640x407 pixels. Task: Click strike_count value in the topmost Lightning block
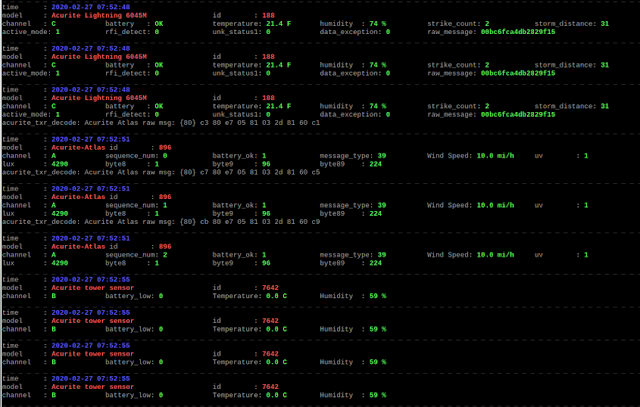pos(487,24)
